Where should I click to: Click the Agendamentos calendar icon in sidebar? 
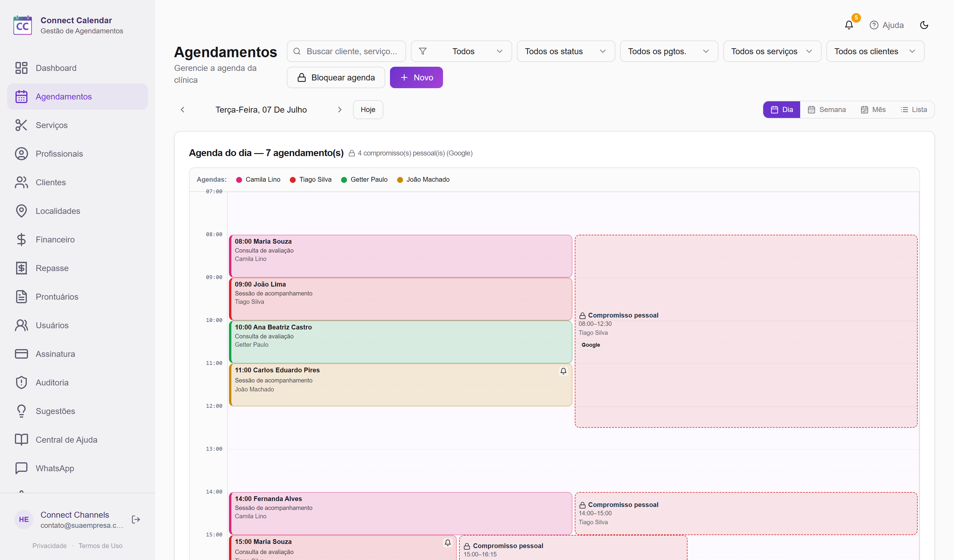21,97
